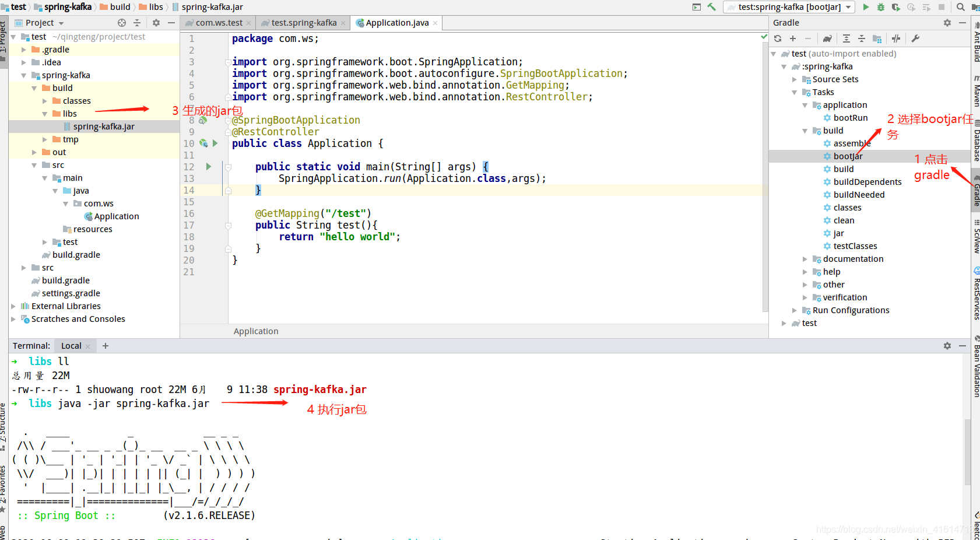The image size is (980, 540).
Task: Click the run gutter arrow beside class Application on line 10
Action: 215,143
